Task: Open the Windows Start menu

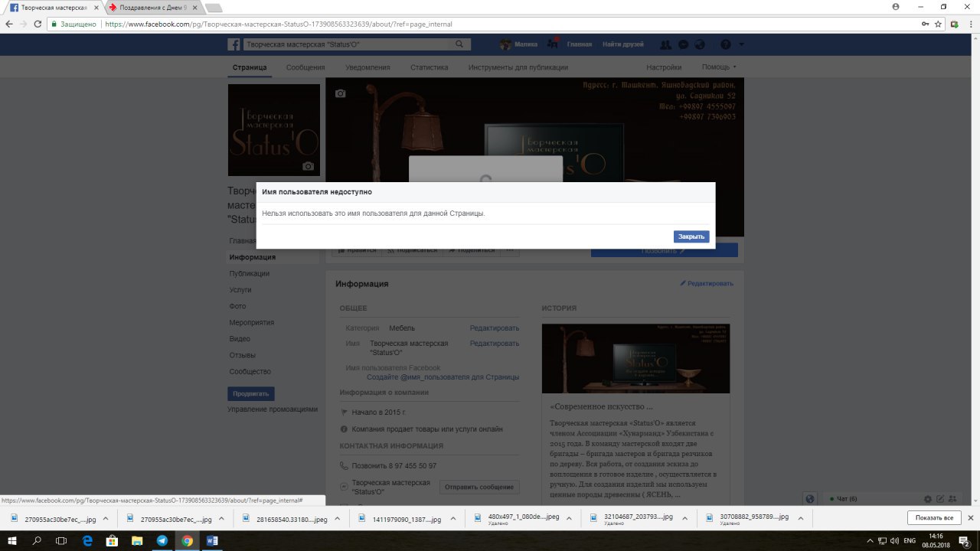Action: click(12, 540)
